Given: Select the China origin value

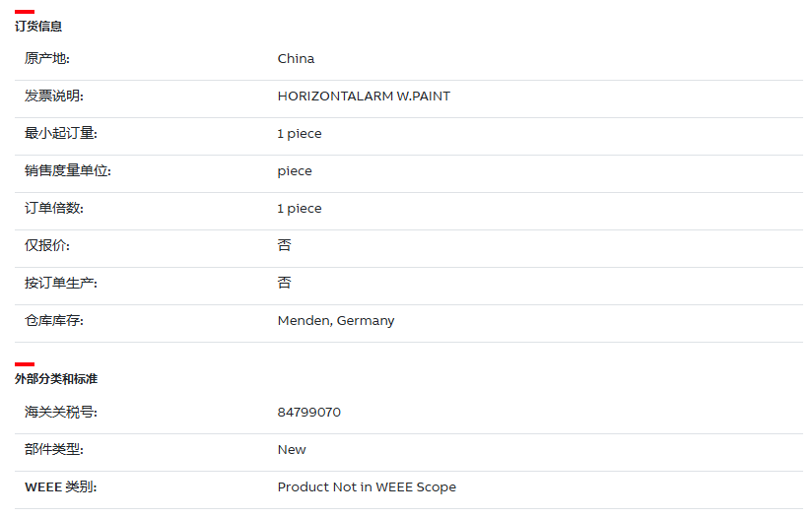Looking at the screenshot, I should click(296, 58).
